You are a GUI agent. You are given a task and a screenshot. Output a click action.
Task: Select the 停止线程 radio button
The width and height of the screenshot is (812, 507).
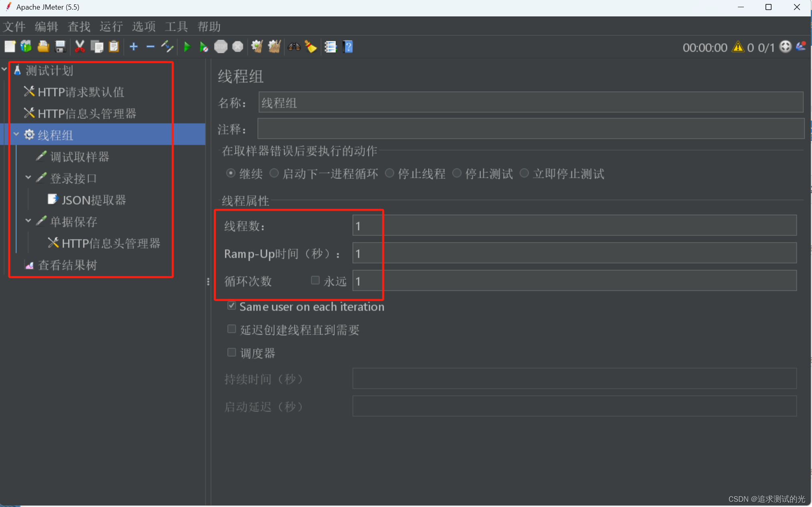point(389,173)
